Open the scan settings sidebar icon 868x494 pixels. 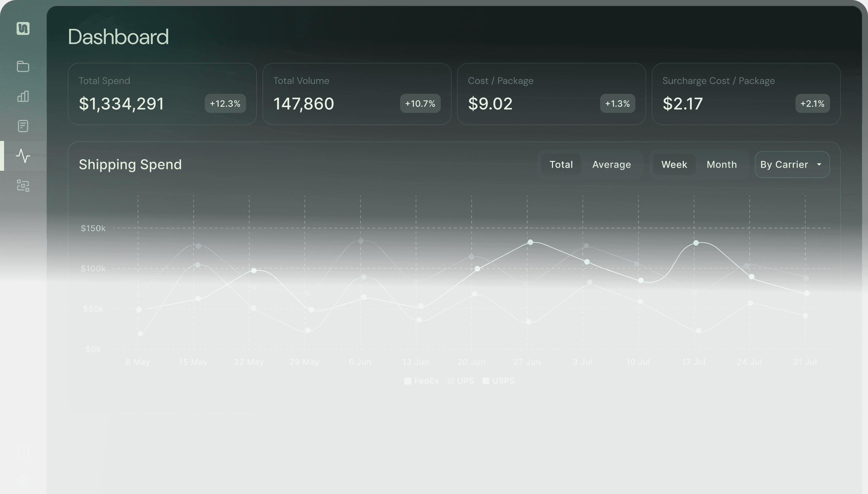tap(23, 186)
